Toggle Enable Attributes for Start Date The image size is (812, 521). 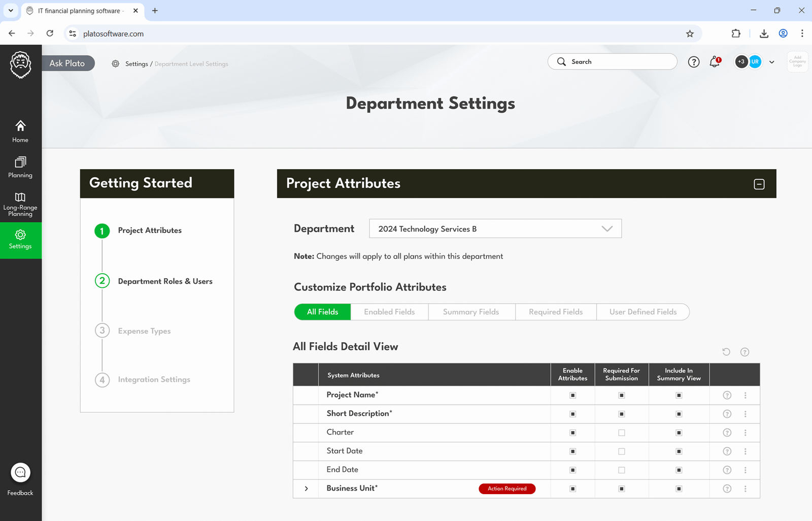pos(572,451)
